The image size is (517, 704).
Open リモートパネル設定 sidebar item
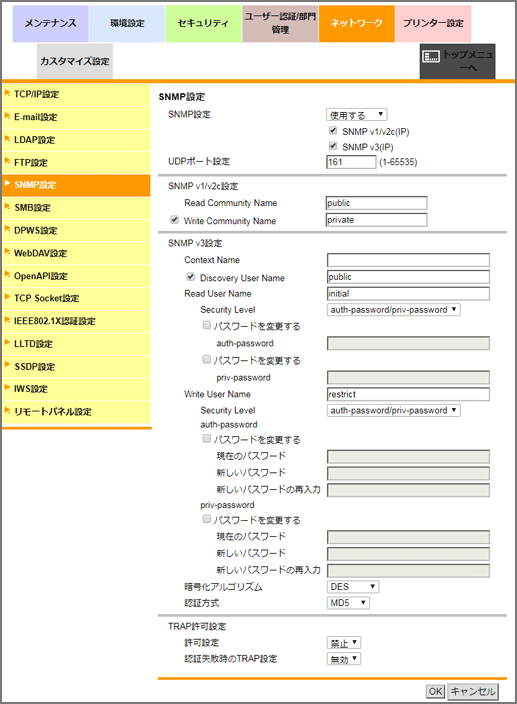(76, 412)
